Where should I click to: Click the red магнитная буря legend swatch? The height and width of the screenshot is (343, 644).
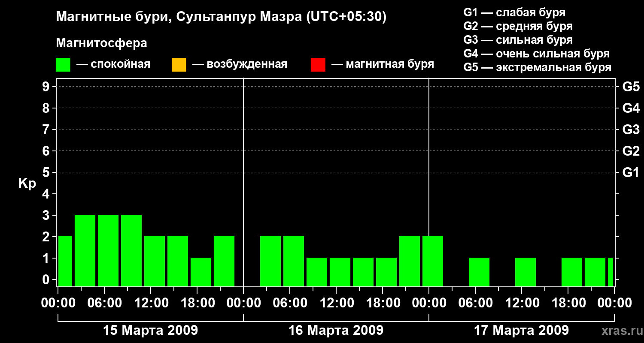pos(318,65)
